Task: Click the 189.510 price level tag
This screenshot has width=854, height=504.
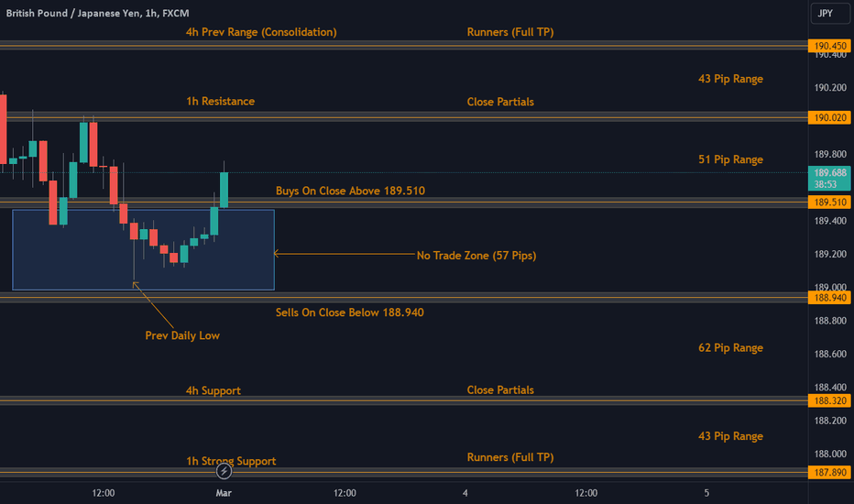Action: coord(829,203)
